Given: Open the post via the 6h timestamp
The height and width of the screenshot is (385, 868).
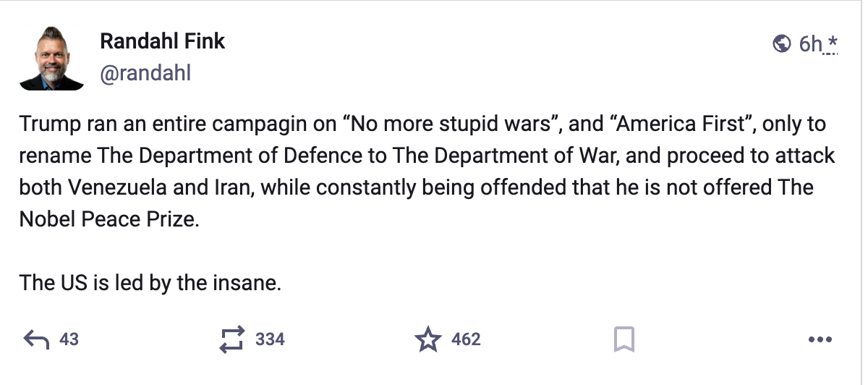Looking at the screenshot, I should coord(810,44).
